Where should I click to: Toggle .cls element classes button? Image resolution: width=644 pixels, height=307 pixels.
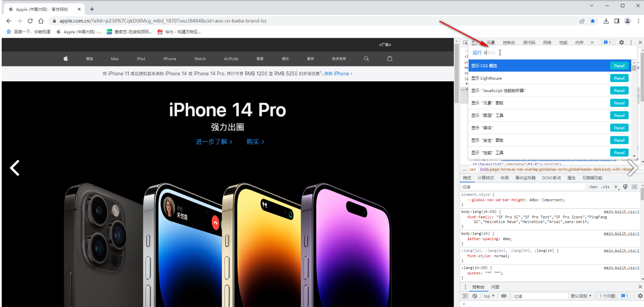(x=605, y=187)
